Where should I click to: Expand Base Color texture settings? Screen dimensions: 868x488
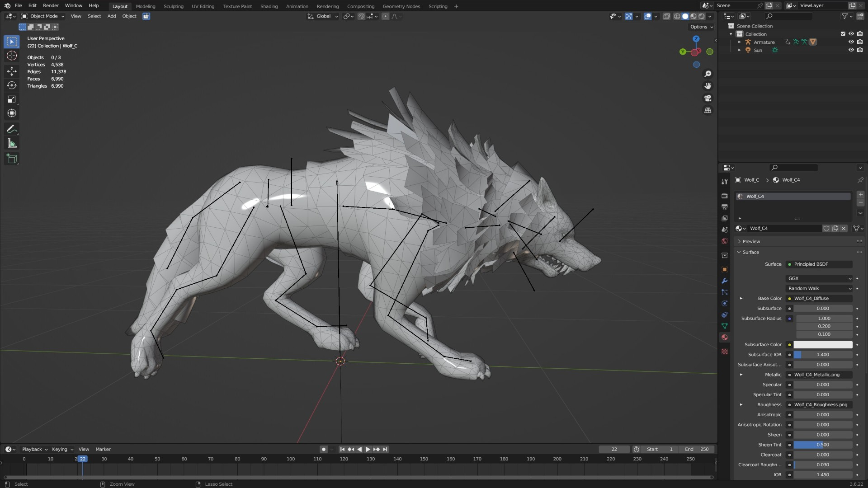pos(741,298)
